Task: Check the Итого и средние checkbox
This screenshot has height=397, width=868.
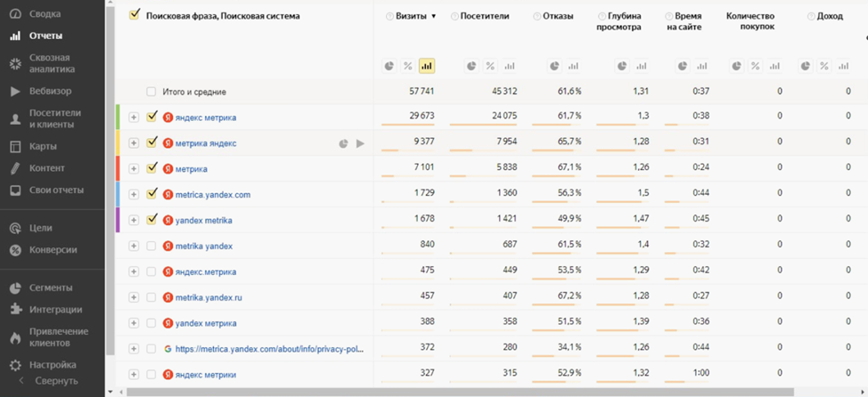Action: coord(151,92)
